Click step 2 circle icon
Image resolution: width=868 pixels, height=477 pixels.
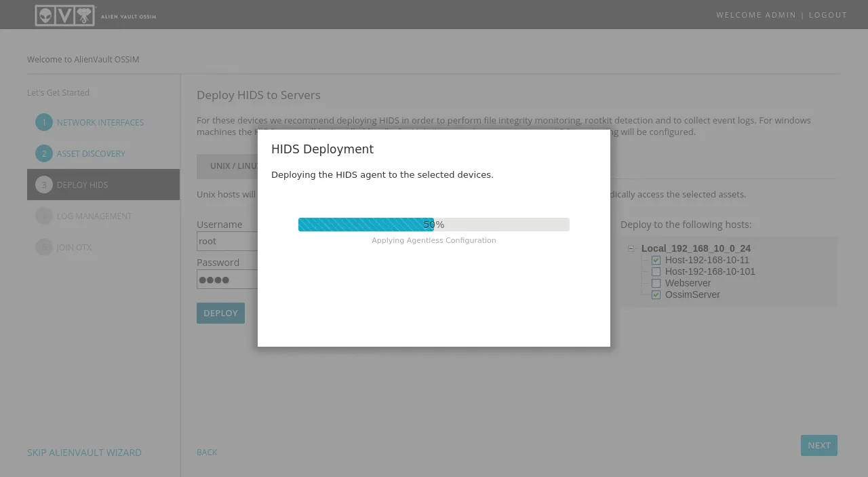coord(44,154)
